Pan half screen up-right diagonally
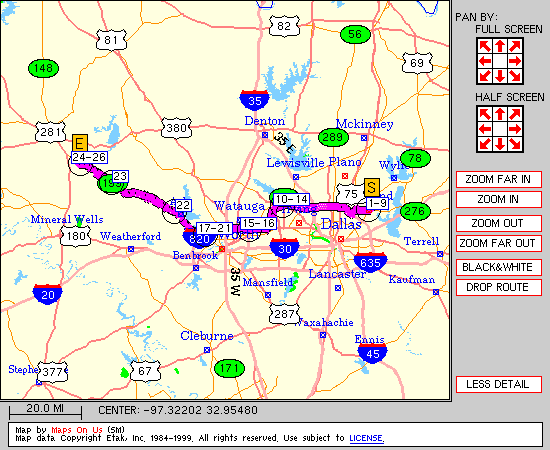Image resolution: width=550 pixels, height=450 pixels. (x=515, y=114)
